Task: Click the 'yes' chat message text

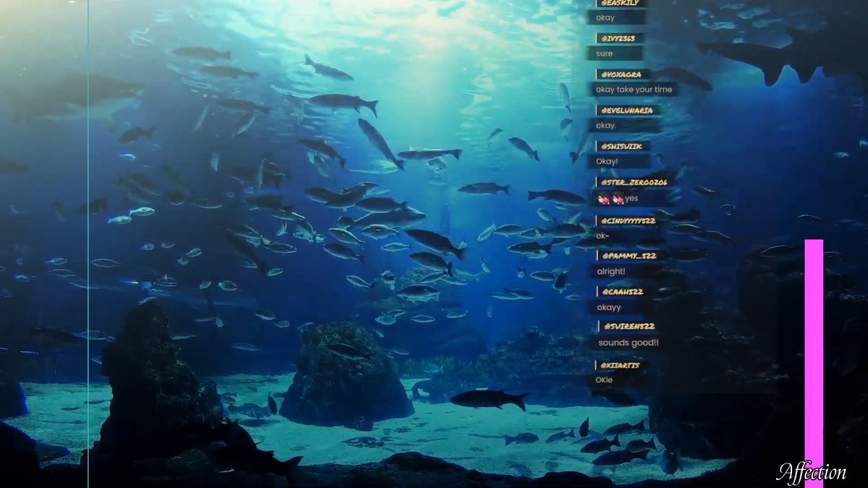Action: (631, 198)
